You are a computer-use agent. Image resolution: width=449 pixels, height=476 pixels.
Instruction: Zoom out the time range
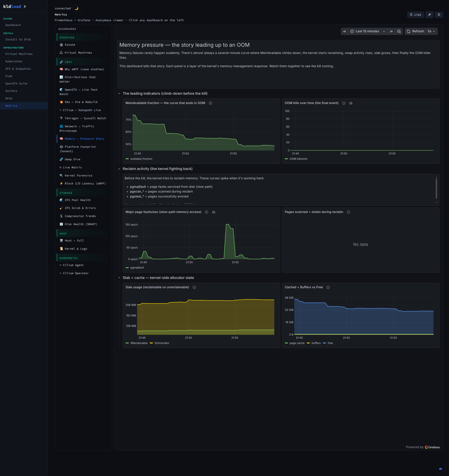click(x=399, y=31)
